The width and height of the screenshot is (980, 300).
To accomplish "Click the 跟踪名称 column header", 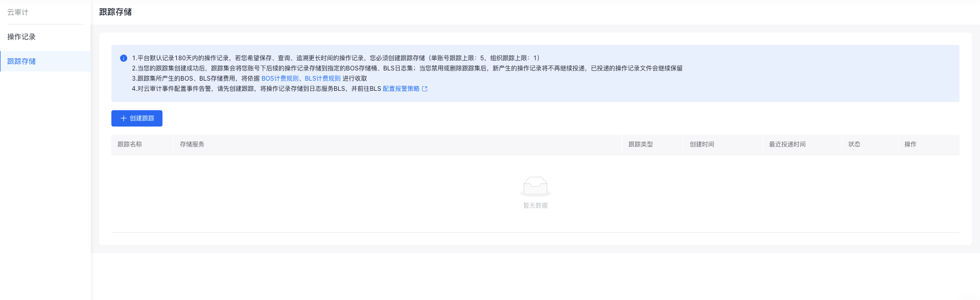I will click(130, 144).
